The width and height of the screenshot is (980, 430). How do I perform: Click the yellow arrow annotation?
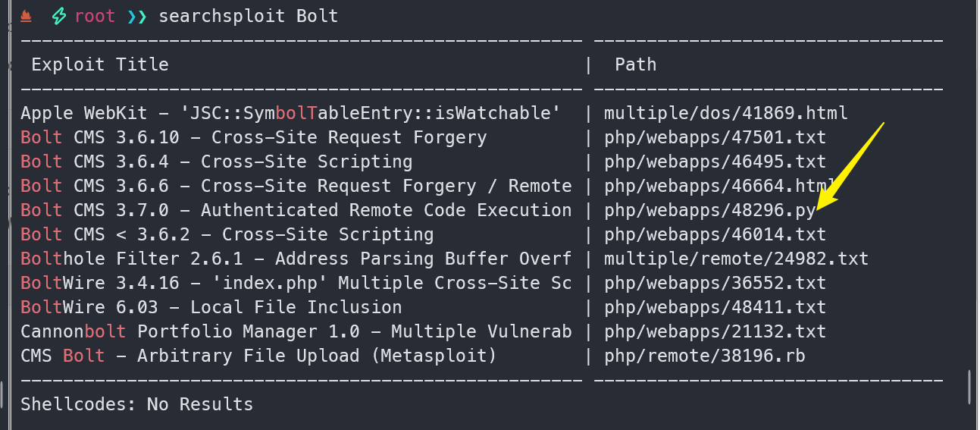coord(852,165)
